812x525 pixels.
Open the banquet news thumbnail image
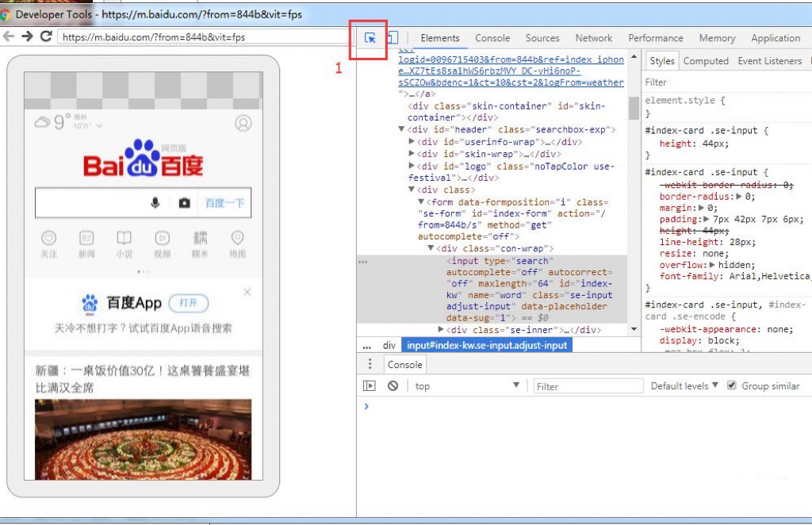[x=143, y=439]
